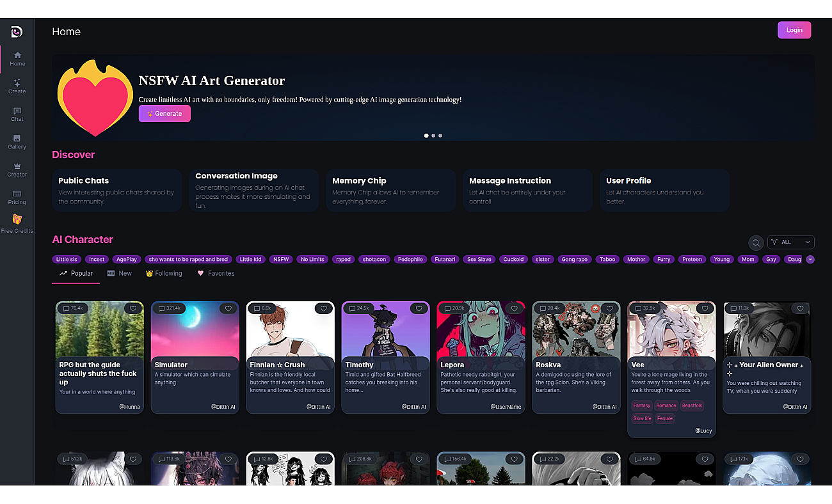
Task: Toggle heart on the 51.2k card
Action: coord(133,459)
